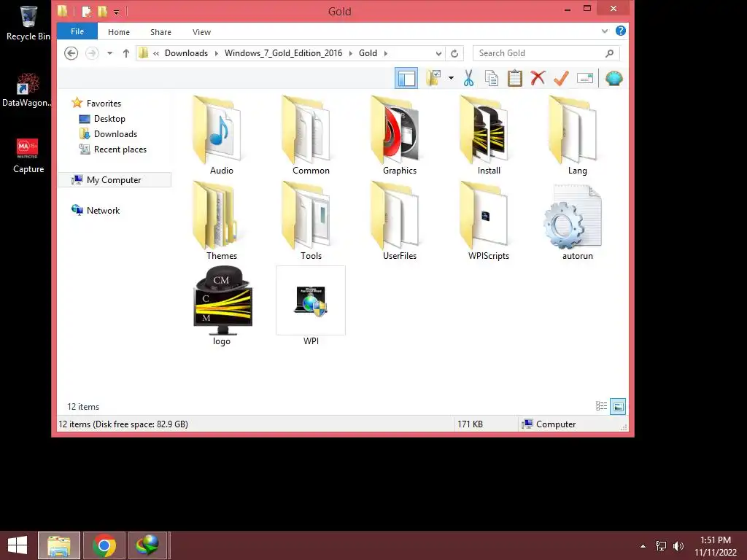Click the Classic Shell seashell icon
This screenshot has width=747, height=560.
(614, 78)
